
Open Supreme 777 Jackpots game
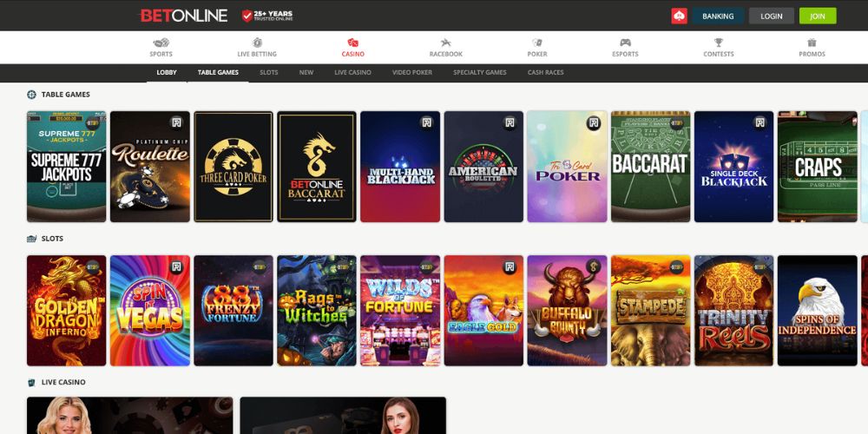(67, 167)
